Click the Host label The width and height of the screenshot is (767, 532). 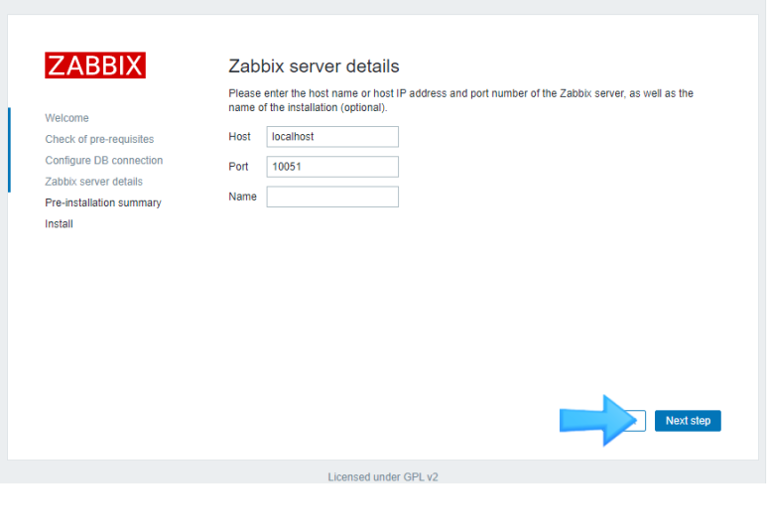(x=239, y=137)
